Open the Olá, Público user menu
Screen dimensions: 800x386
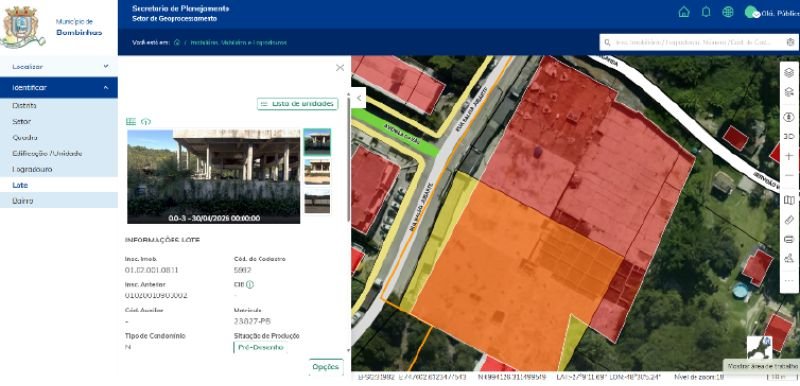point(771,13)
